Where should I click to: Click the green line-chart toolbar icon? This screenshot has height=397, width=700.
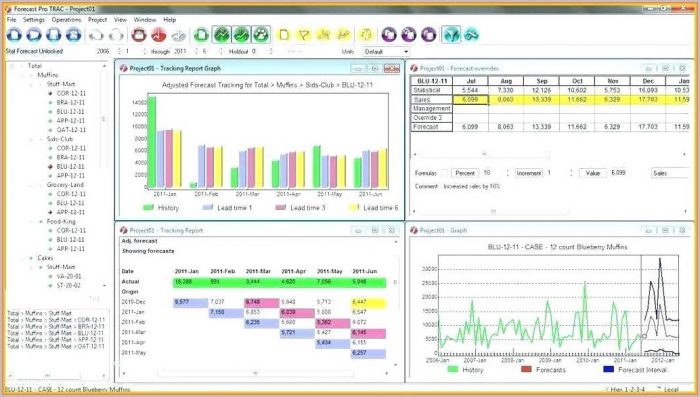click(241, 34)
